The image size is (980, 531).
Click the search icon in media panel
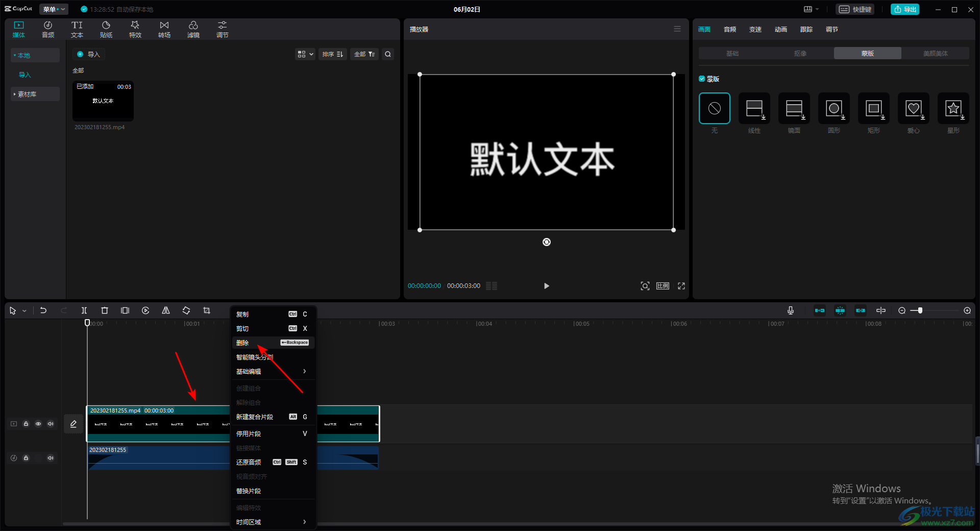pos(388,54)
